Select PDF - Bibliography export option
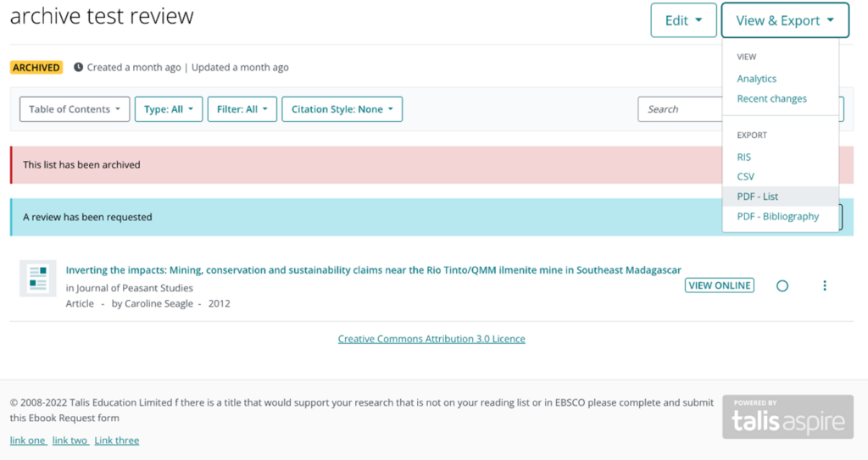The height and width of the screenshot is (460, 868). [x=777, y=216]
